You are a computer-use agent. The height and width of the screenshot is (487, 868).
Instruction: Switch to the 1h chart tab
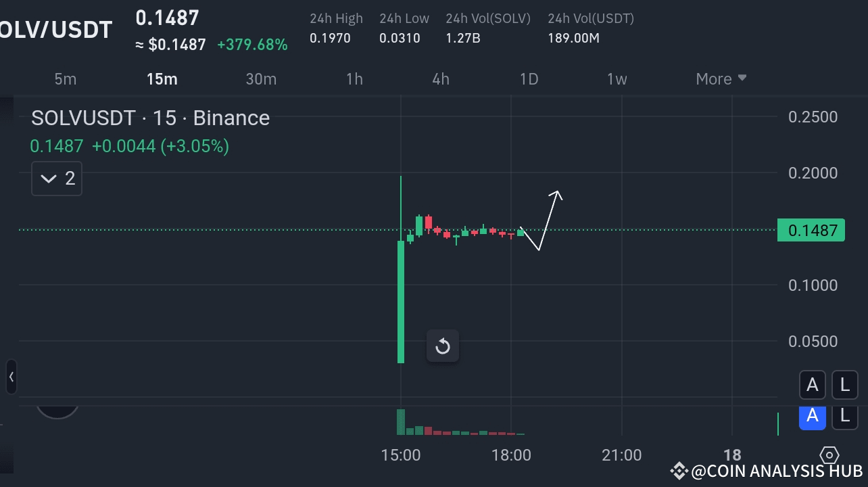click(354, 78)
